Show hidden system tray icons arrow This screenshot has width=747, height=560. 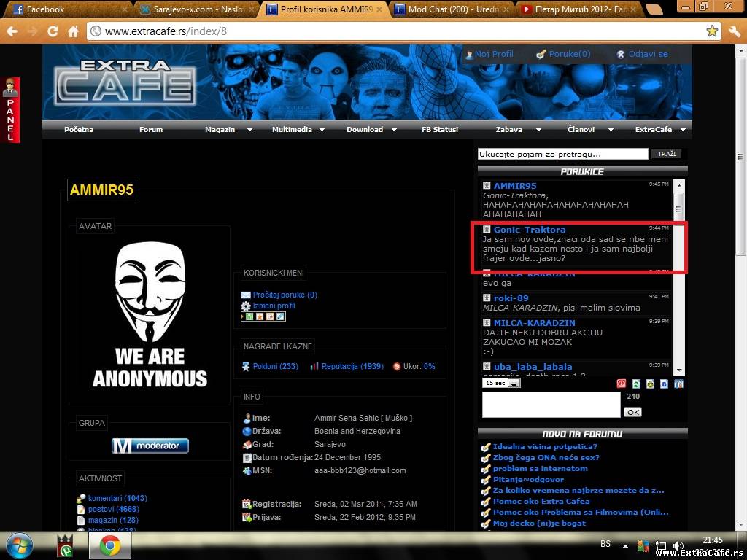tap(625, 546)
